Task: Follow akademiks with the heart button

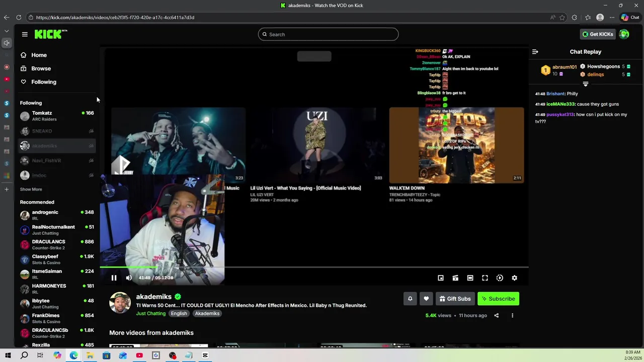Action: pyautogui.click(x=426, y=299)
